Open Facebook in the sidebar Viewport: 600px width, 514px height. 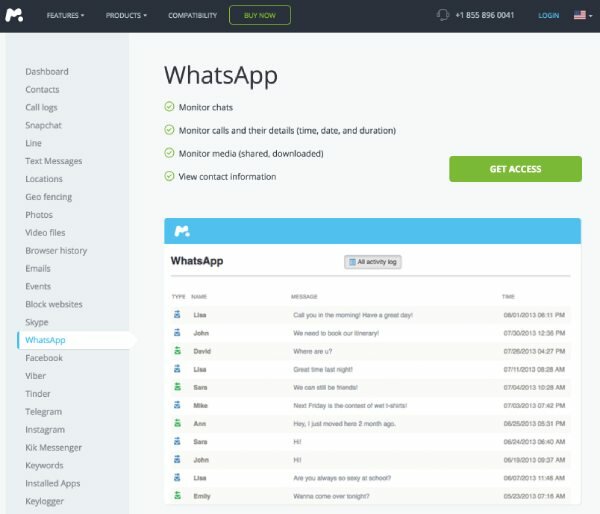(x=44, y=358)
